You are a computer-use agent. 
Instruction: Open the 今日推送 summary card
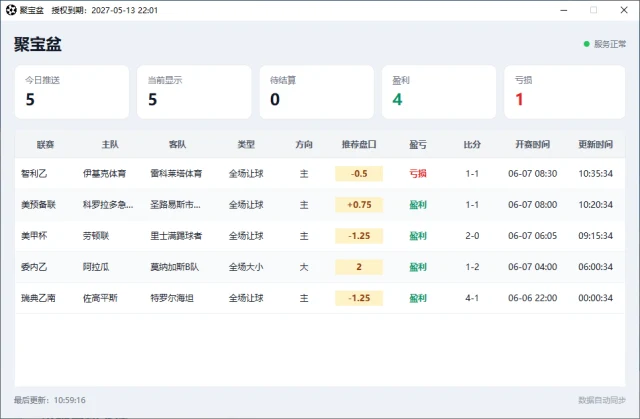pos(72,92)
